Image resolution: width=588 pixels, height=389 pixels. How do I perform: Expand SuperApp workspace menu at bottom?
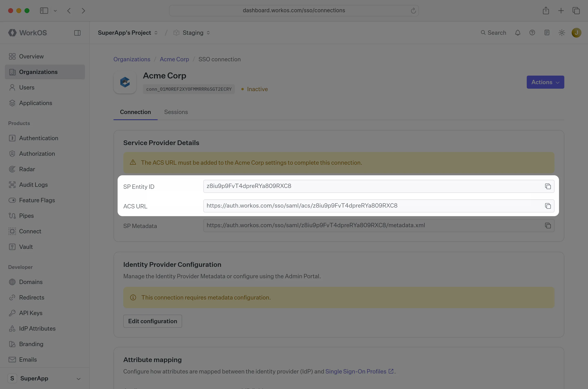45,378
